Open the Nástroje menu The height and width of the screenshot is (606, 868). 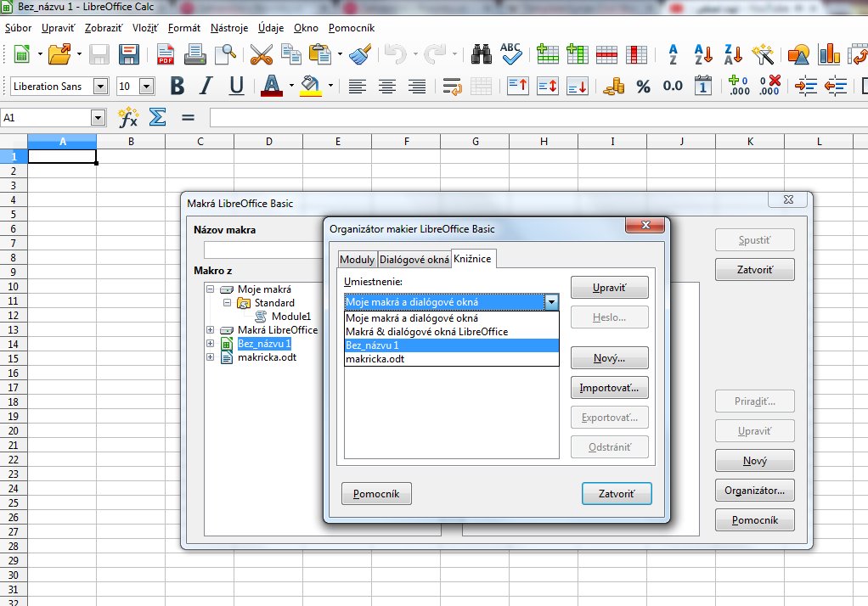click(229, 28)
